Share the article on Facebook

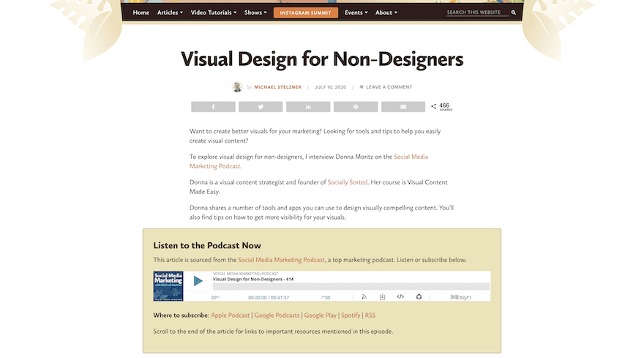point(213,107)
